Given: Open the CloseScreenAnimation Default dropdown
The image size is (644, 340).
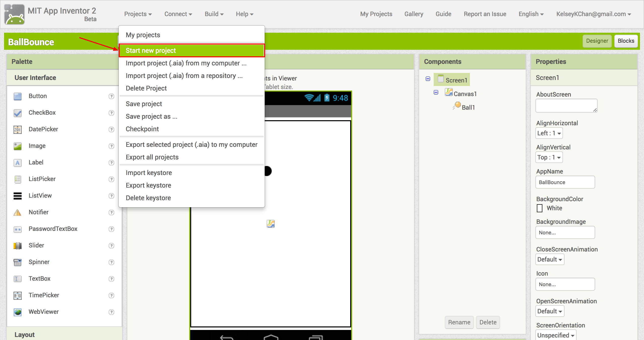Looking at the screenshot, I should pos(550,260).
